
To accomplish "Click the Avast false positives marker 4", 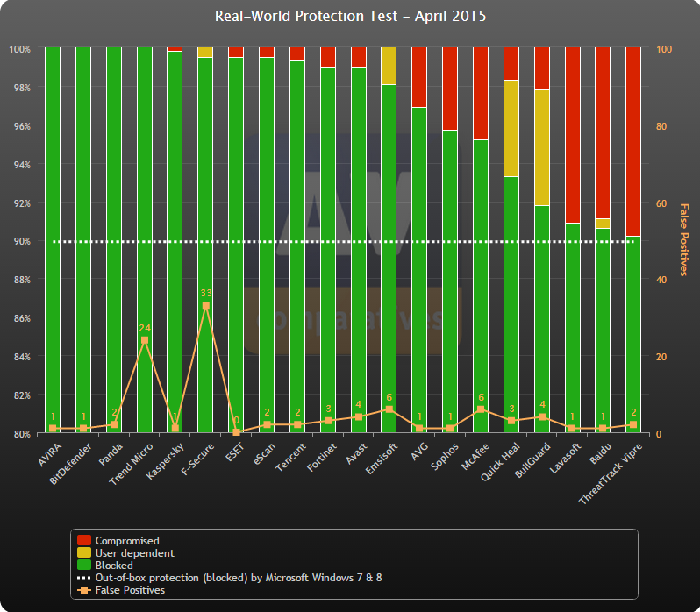I will [359, 417].
